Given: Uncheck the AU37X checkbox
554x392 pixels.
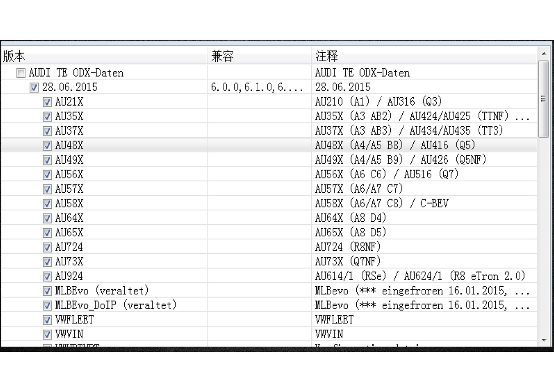Looking at the screenshot, I should 47,131.
